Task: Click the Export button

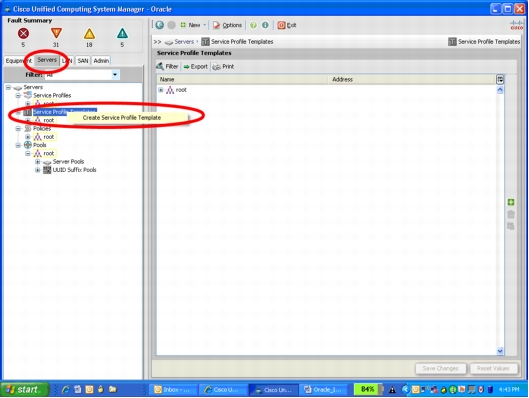Action: 196,66
